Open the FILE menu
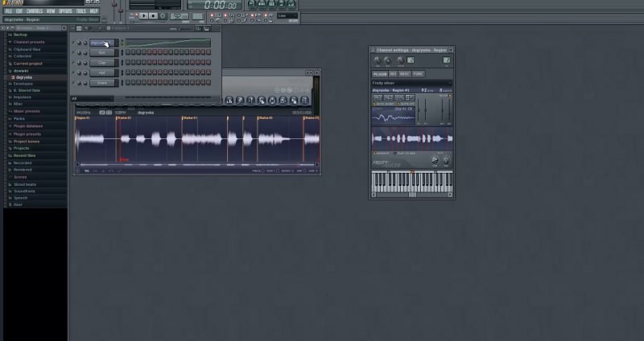Viewport: 644px width, 341px height. pos(8,11)
